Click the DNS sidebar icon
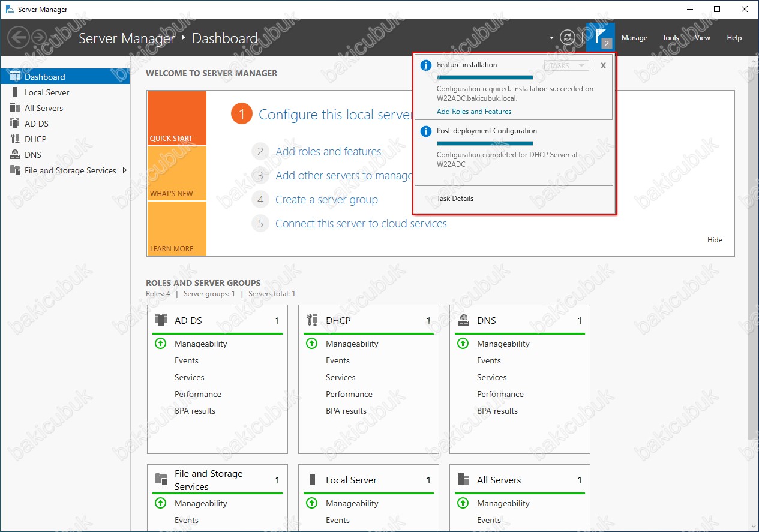This screenshot has height=532, width=759. pos(15,155)
